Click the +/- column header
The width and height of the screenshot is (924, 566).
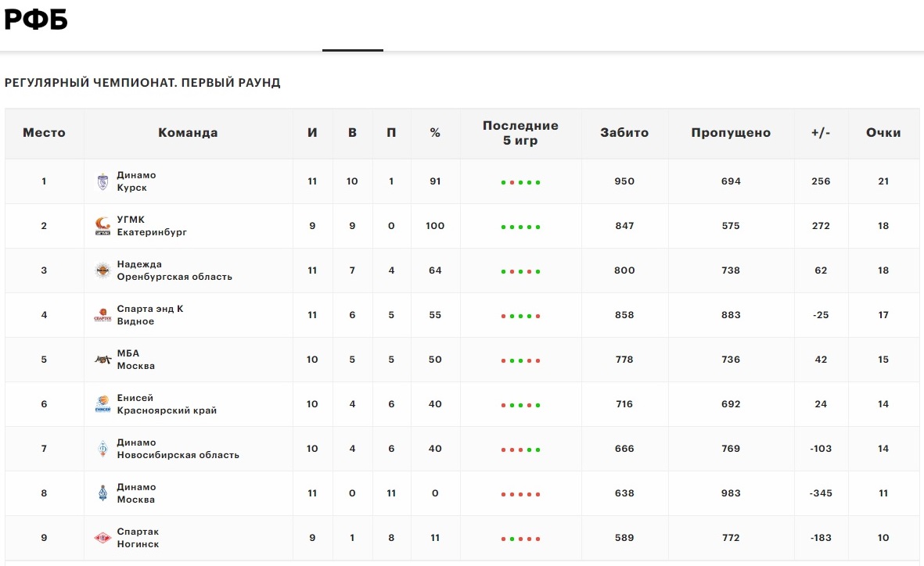pos(821,133)
